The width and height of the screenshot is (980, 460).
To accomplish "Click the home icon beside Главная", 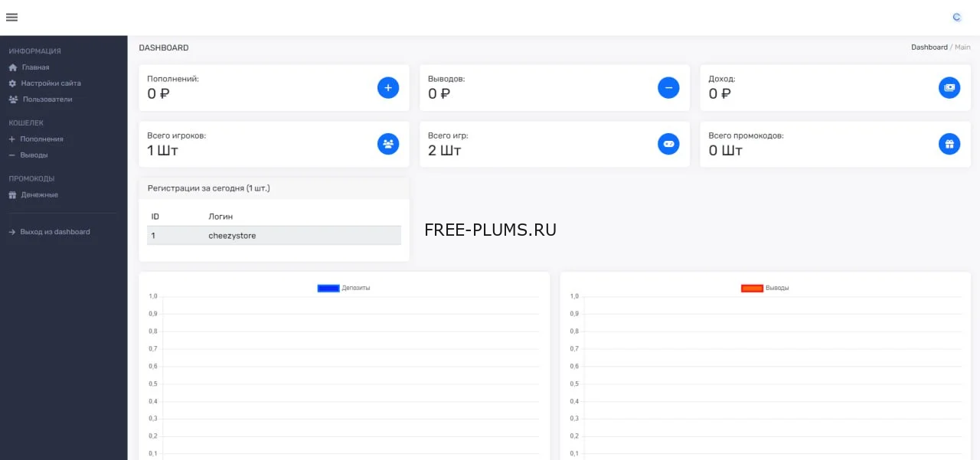I will [12, 67].
